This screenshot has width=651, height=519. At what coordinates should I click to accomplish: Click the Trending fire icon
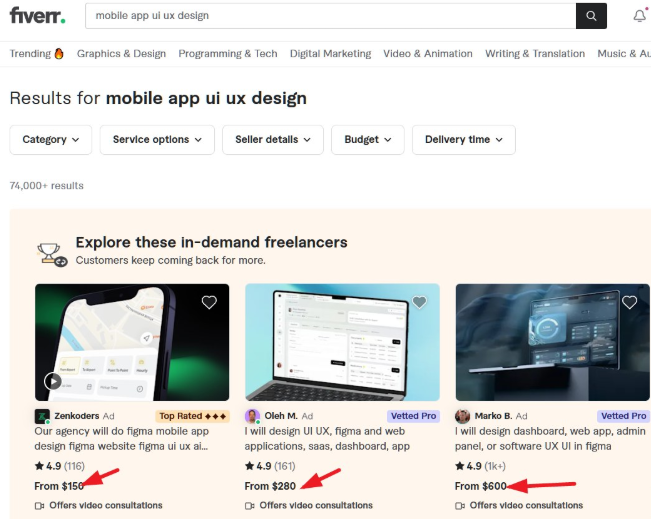pos(59,54)
